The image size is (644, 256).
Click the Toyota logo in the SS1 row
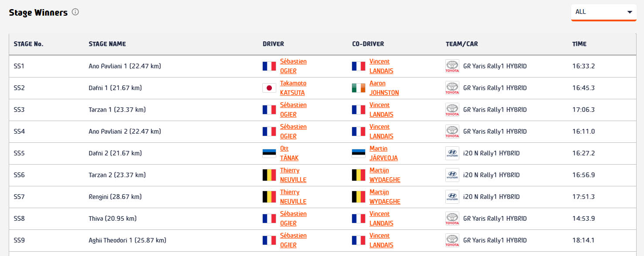[x=452, y=66]
